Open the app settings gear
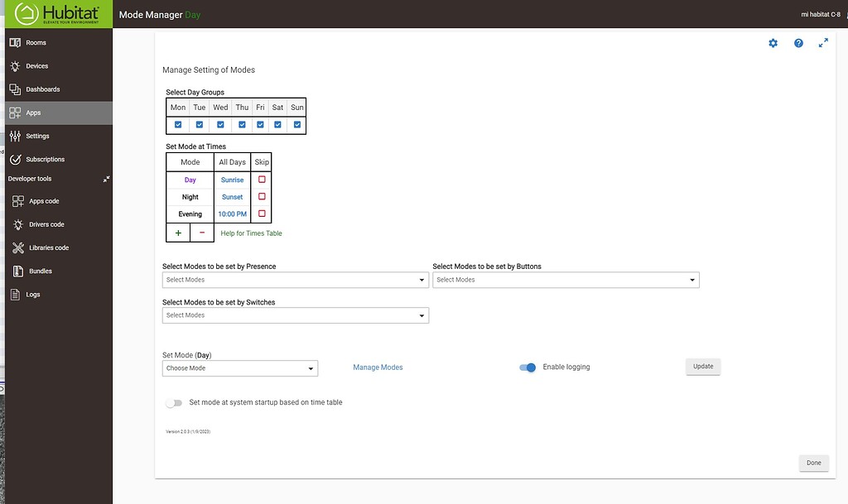 (x=773, y=42)
